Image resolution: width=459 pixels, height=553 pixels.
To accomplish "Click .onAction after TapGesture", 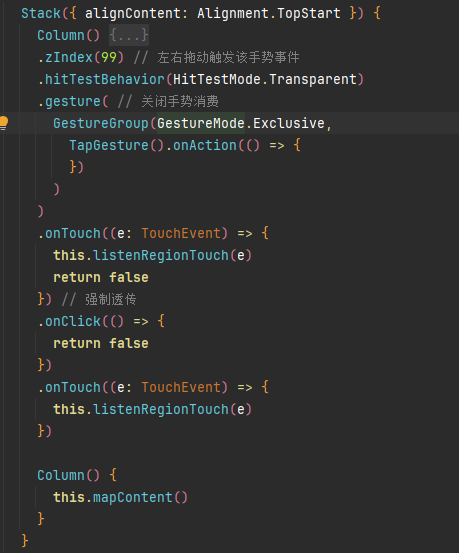I will (201, 145).
